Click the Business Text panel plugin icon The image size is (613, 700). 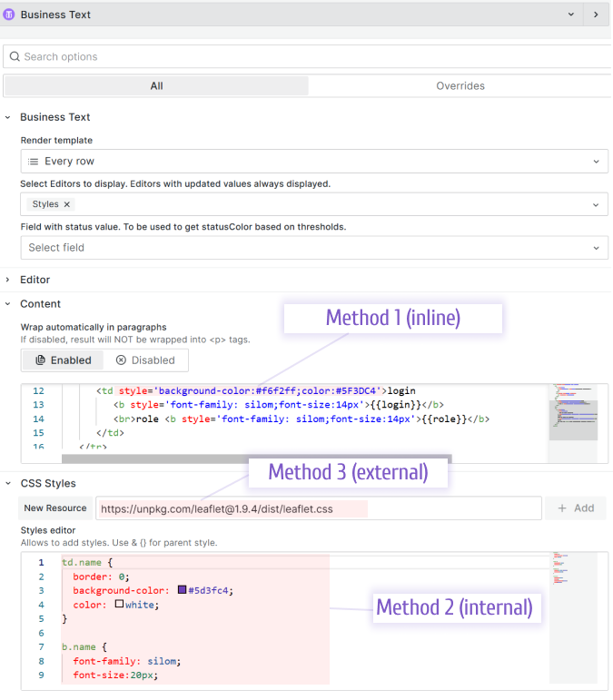pos(10,15)
